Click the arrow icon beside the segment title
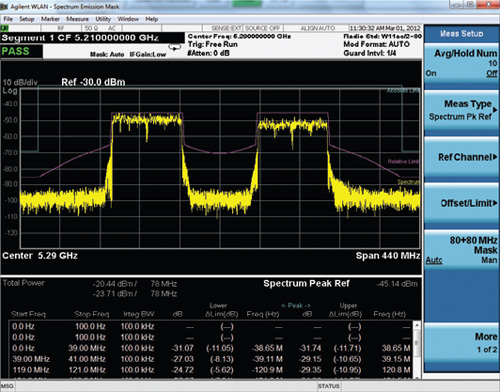 [x=174, y=48]
